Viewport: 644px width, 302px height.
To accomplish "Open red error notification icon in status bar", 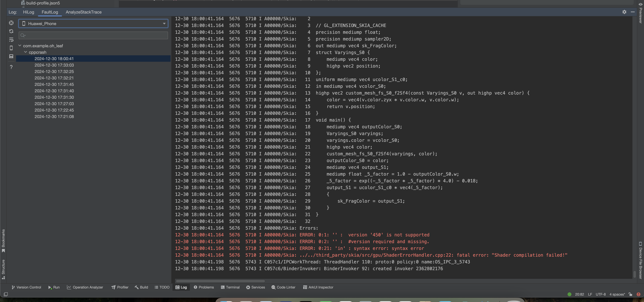I will coord(638,294).
